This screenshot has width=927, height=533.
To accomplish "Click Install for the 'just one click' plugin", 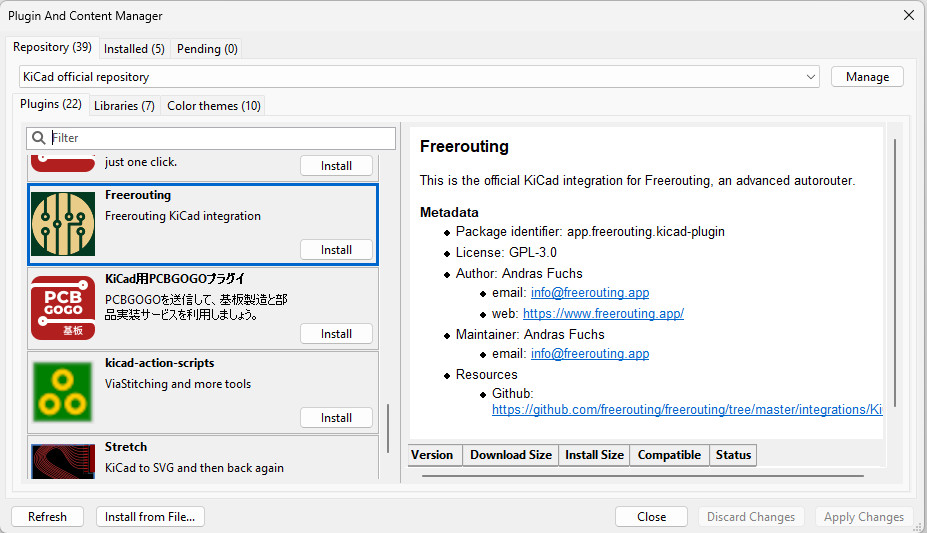I will pyautogui.click(x=336, y=165).
